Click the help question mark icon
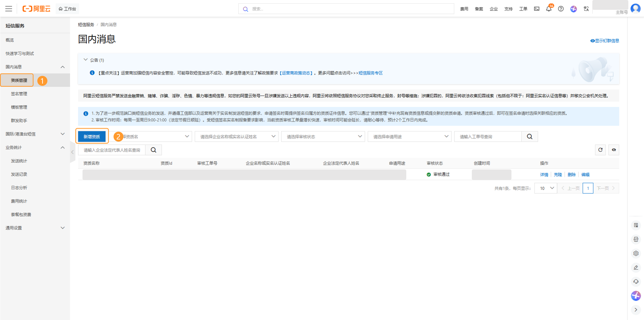Viewport: 644px width, 320px height. tap(561, 9)
